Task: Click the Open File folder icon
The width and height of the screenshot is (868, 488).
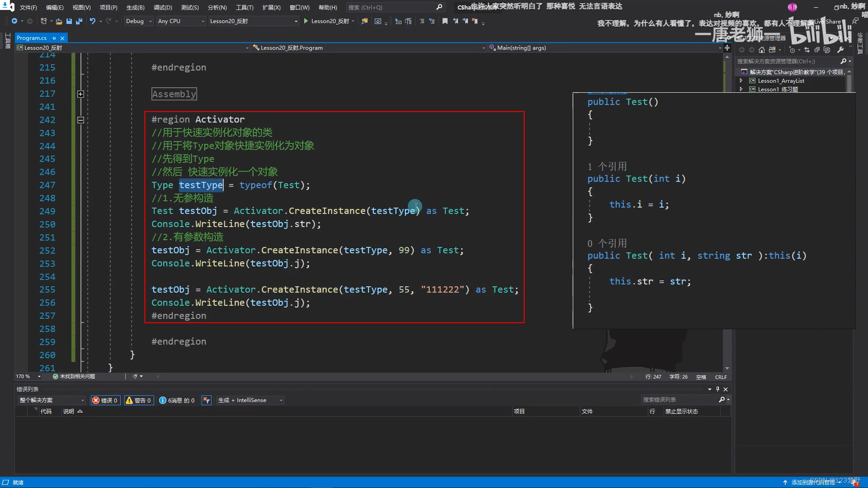Action: pos(59,21)
